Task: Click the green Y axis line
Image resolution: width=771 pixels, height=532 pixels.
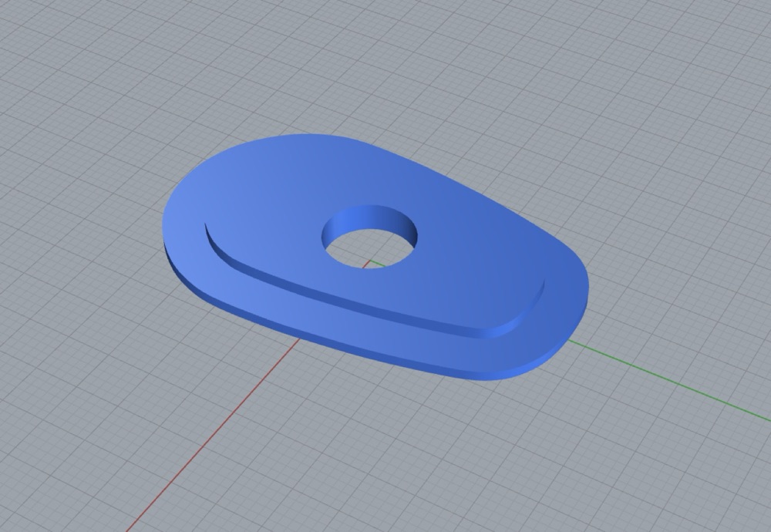Action: pos(668,379)
